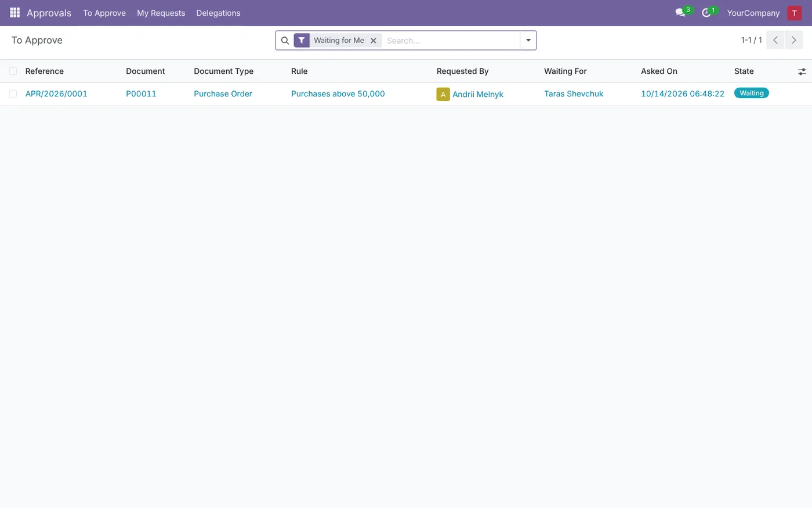
Task: Remove the Waiting for Me filter
Action: (x=374, y=41)
